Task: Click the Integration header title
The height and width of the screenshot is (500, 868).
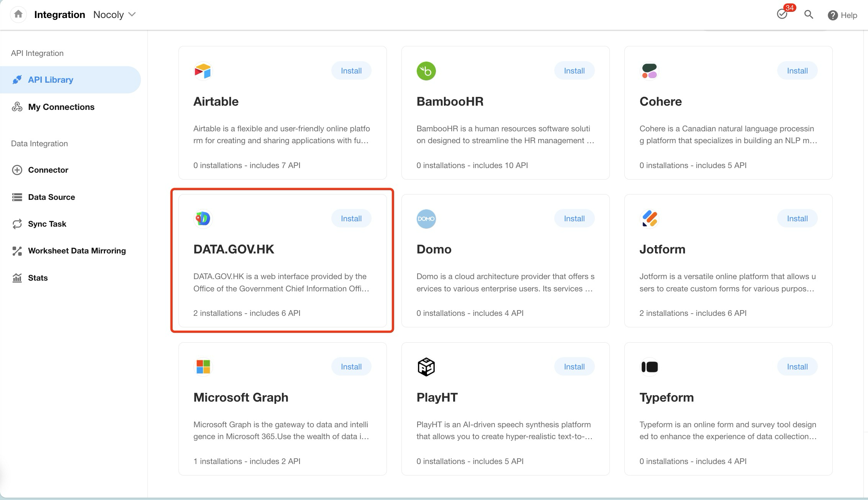Action: pos(60,15)
